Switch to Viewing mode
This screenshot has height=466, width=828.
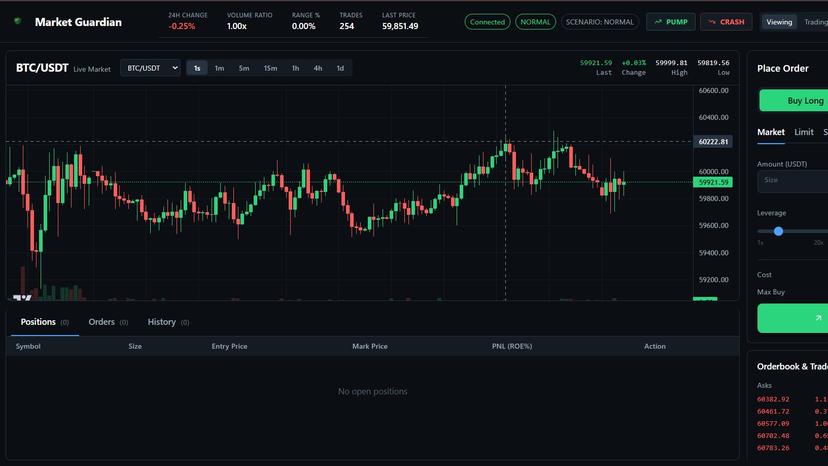pos(779,22)
